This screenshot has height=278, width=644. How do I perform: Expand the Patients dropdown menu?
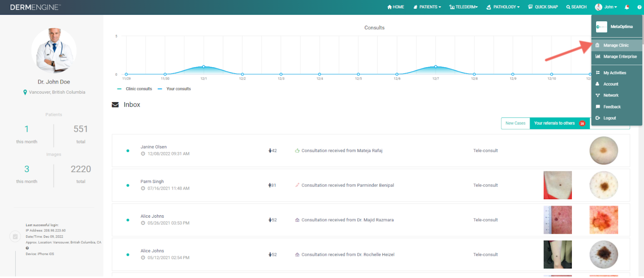(x=427, y=7)
